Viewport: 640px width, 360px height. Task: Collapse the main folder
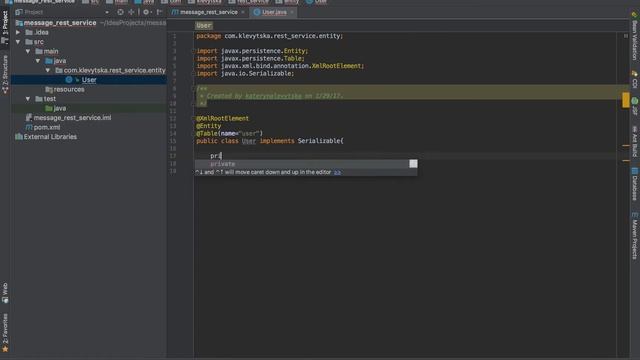(28, 51)
